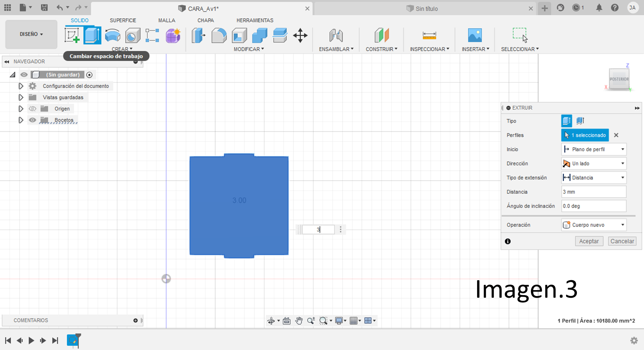Show the hidden Origen folder
The image size is (644, 350).
pyautogui.click(x=32, y=109)
